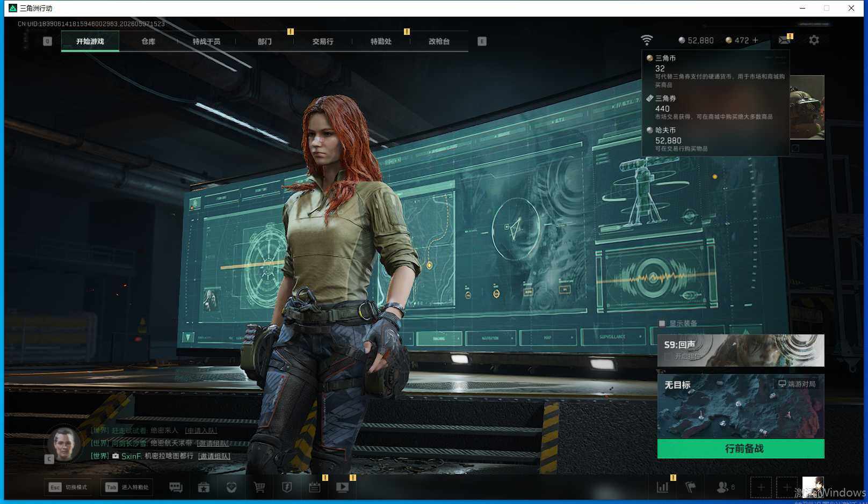Open the flags icon in bottom bar
The image size is (868, 504).
click(x=691, y=487)
